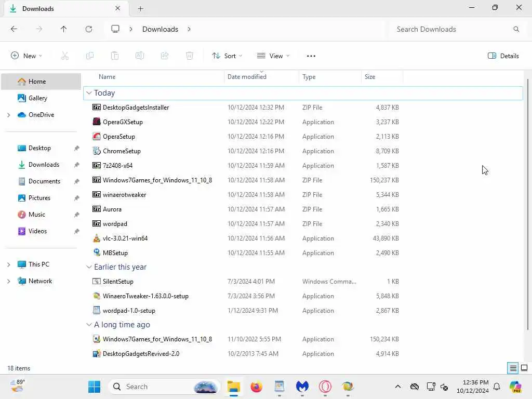
Task: Open the See more ellipsis menu
Action: [311, 56]
